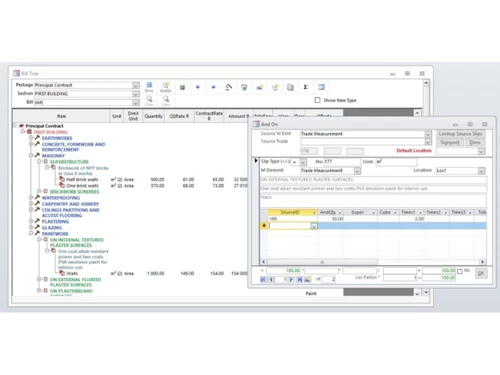
Task: Select the Principal Contract root node
Action: pos(44,126)
